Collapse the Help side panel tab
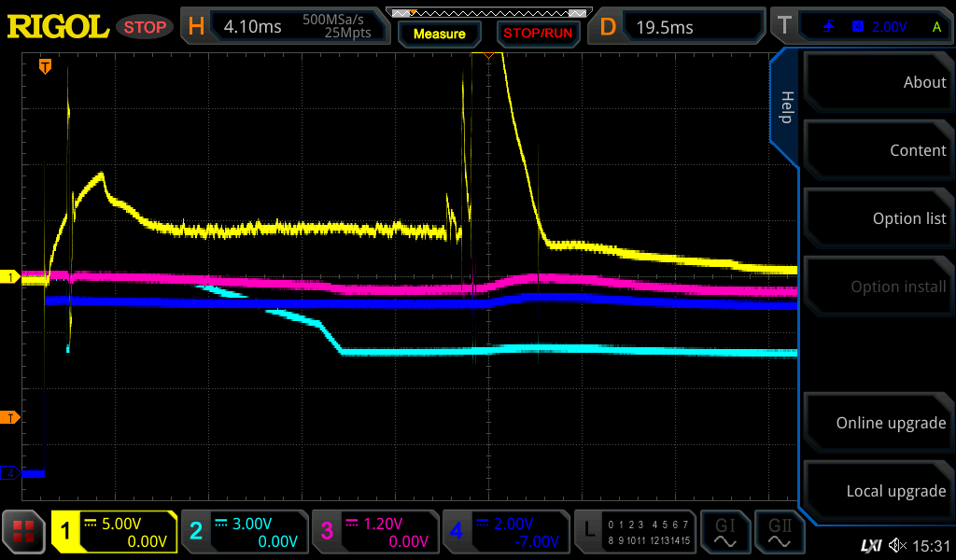The image size is (956, 560). tap(786, 107)
